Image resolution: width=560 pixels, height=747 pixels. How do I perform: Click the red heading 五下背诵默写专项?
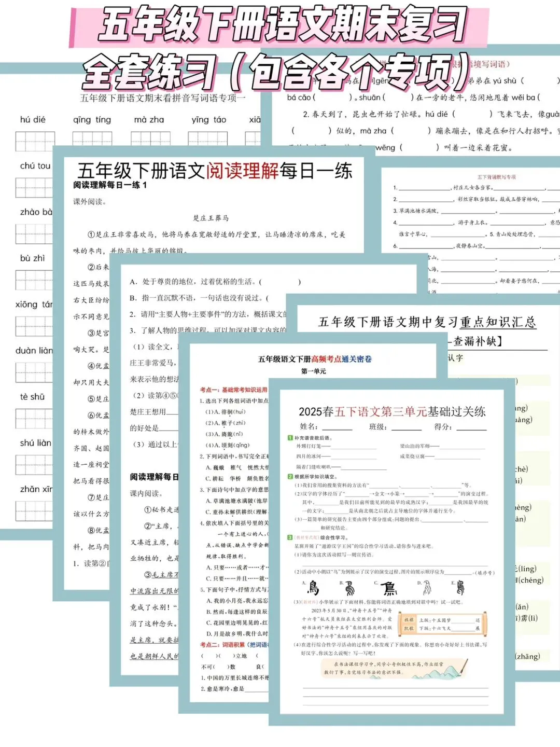pyautogui.click(x=496, y=177)
